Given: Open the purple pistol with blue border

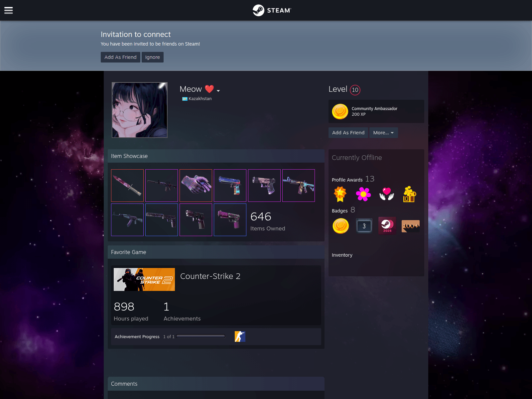Looking at the screenshot, I should point(230,220).
